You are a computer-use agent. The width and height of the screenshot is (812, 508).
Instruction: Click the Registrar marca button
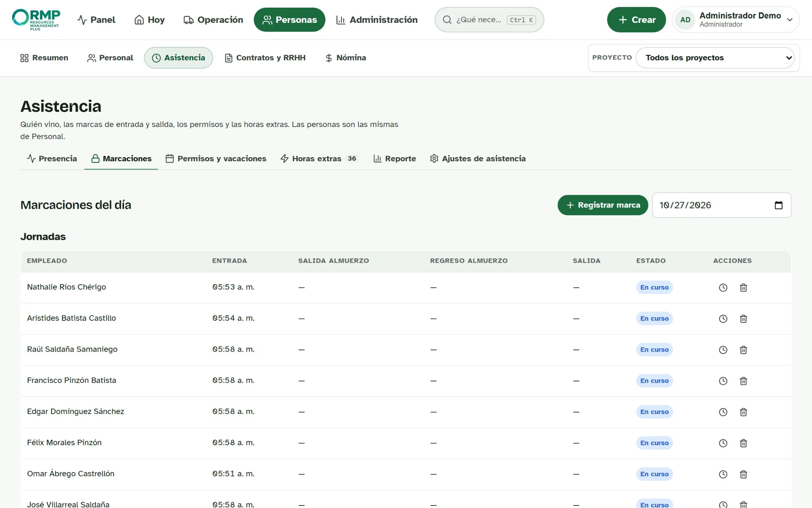pos(602,205)
